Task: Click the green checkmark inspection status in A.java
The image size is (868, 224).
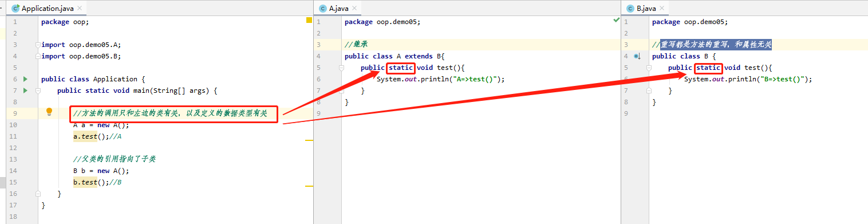Action: point(616,20)
